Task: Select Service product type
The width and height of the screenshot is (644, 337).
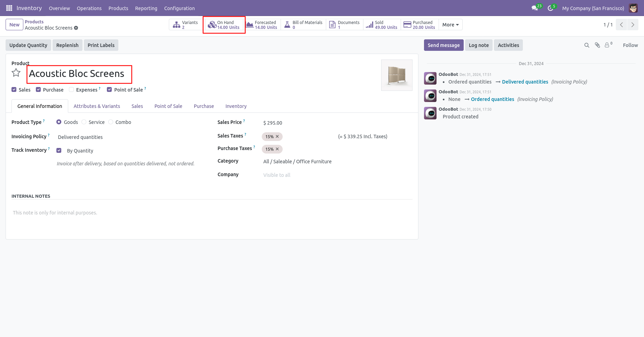Action: [84, 122]
